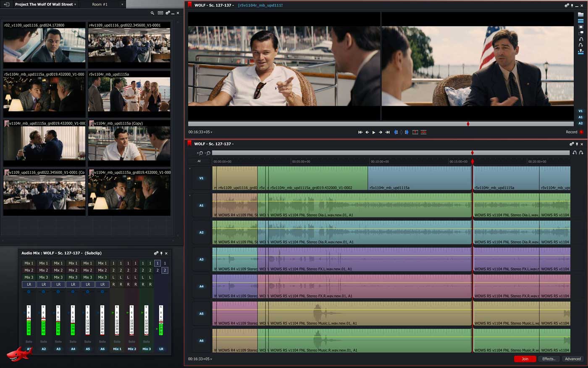Click the blue mark-in icon
Image resolution: width=588 pixels, height=368 pixels.
[396, 132]
